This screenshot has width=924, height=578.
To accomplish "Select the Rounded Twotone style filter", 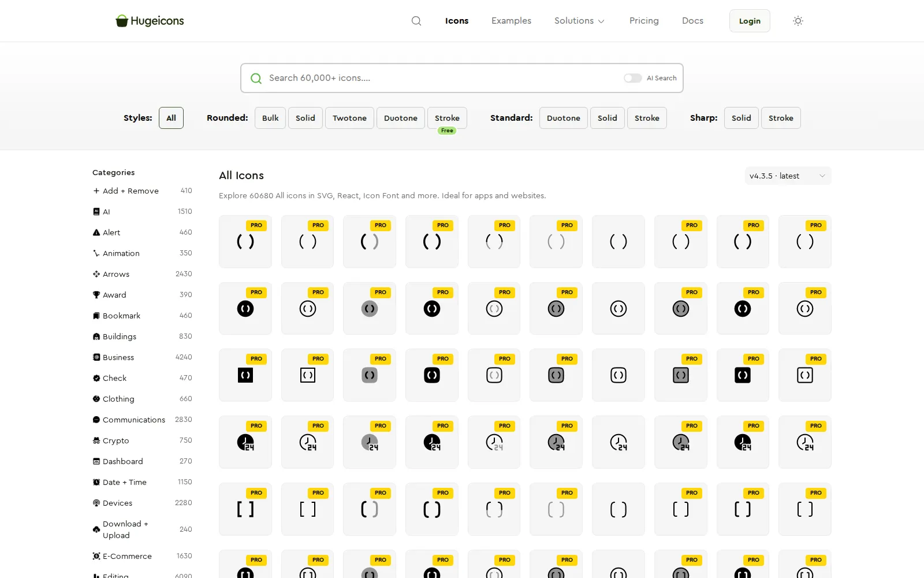I will [349, 118].
